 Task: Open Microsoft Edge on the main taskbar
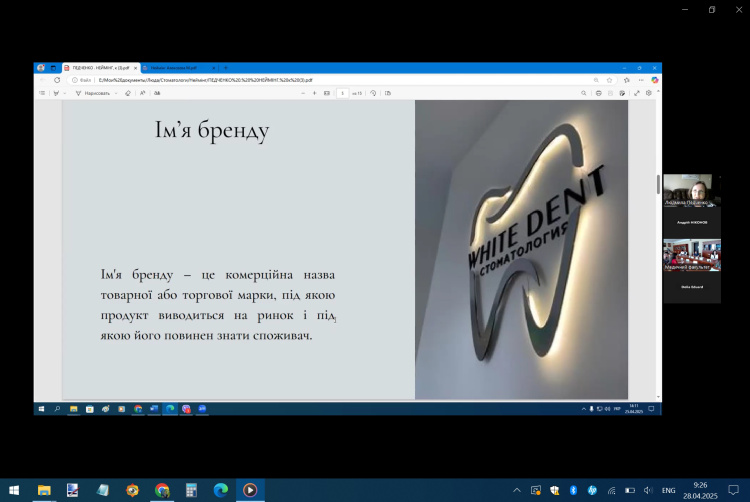pyautogui.click(x=221, y=490)
